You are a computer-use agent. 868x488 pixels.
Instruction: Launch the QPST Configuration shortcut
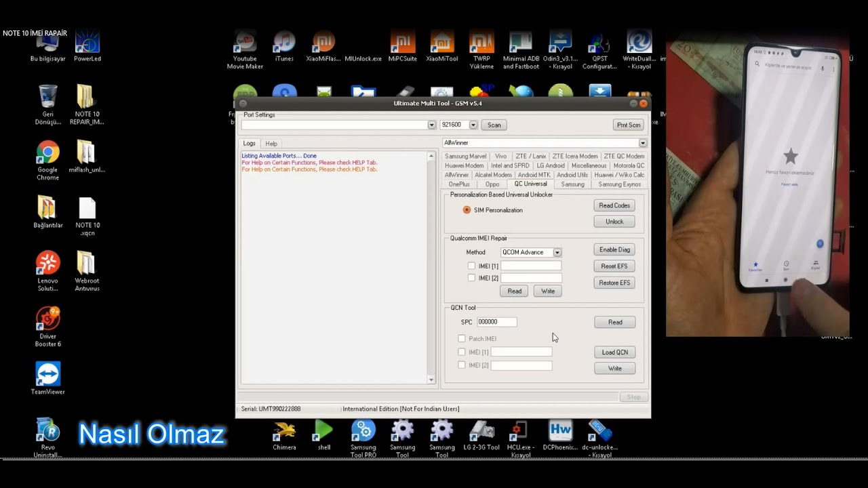[599, 50]
